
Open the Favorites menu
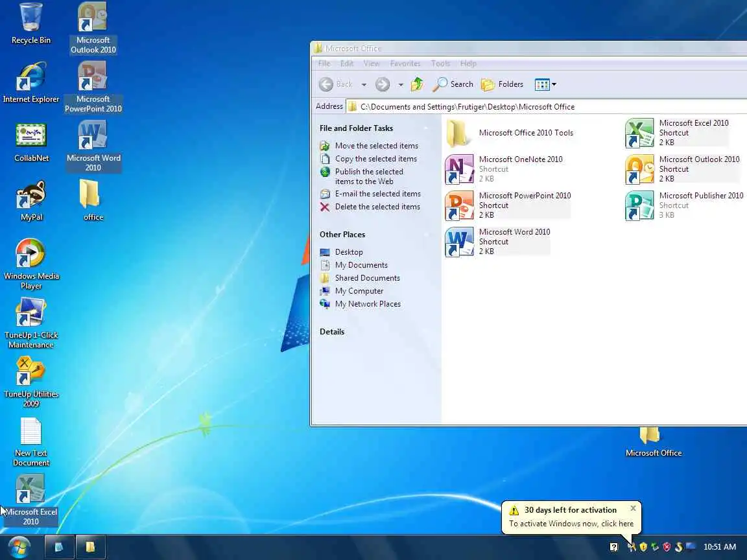[405, 64]
